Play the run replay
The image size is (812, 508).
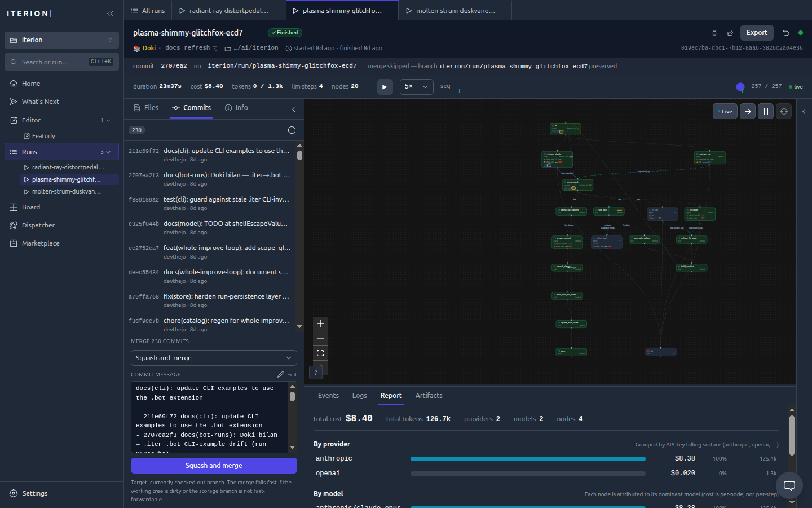(x=385, y=87)
